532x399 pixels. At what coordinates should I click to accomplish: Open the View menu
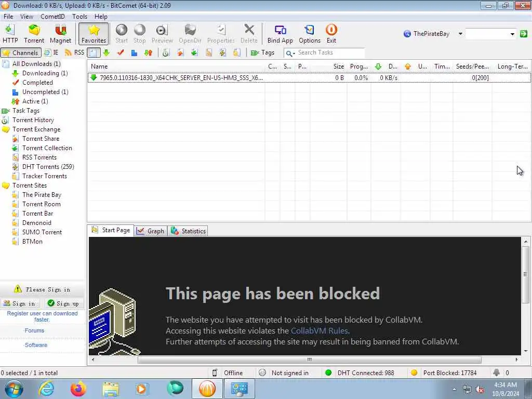(x=26, y=16)
